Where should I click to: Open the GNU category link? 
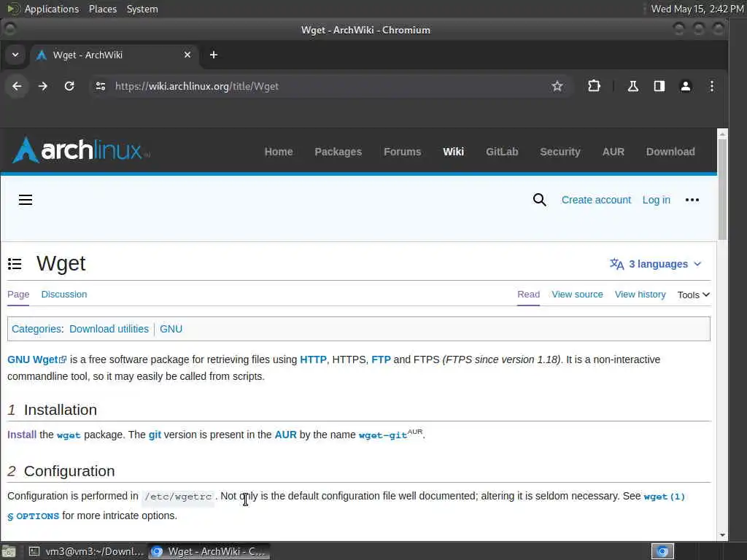tap(171, 329)
